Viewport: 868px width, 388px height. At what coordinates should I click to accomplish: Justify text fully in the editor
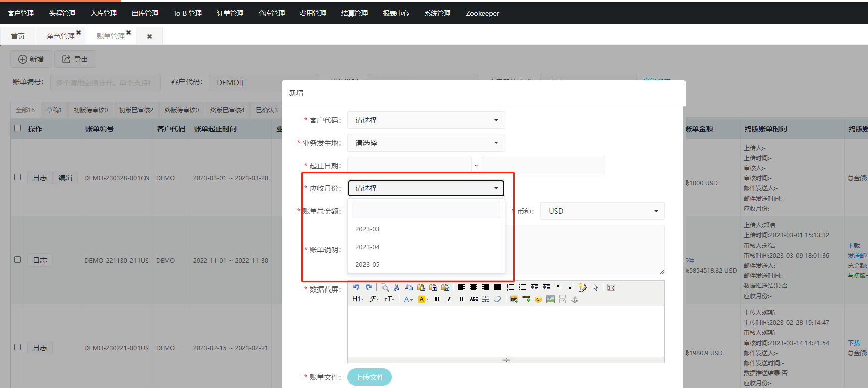pos(498,287)
